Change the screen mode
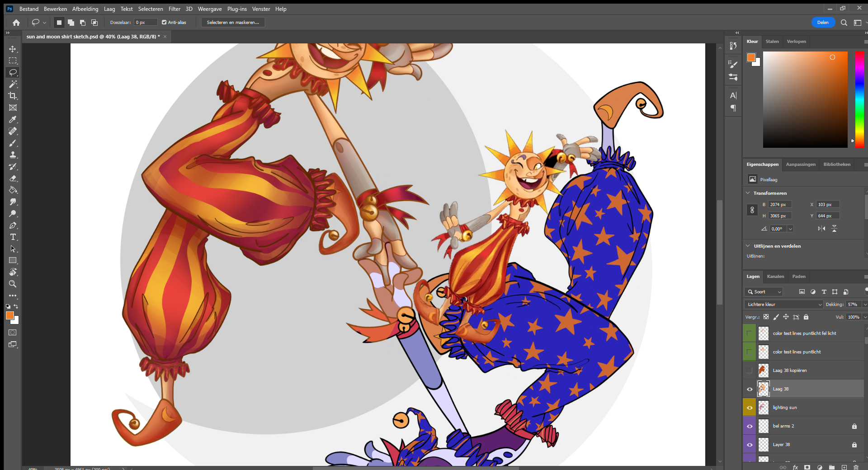This screenshot has height=470, width=868. point(13,344)
